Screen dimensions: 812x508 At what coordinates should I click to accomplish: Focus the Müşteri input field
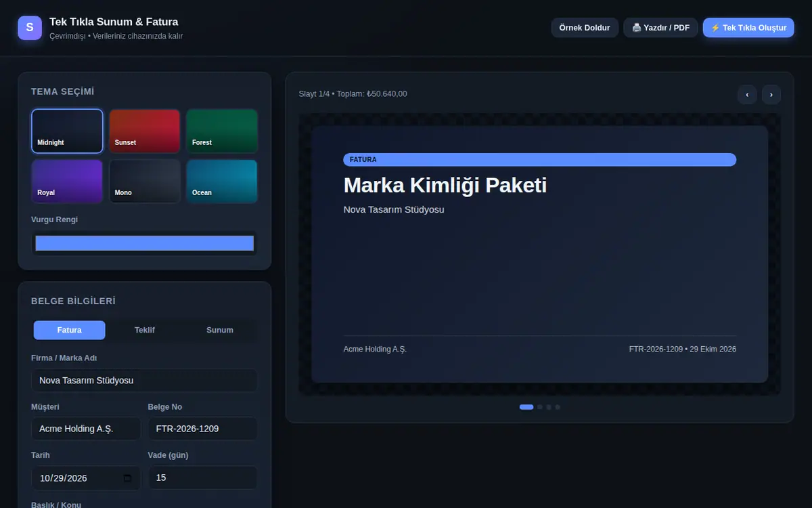[x=86, y=429]
